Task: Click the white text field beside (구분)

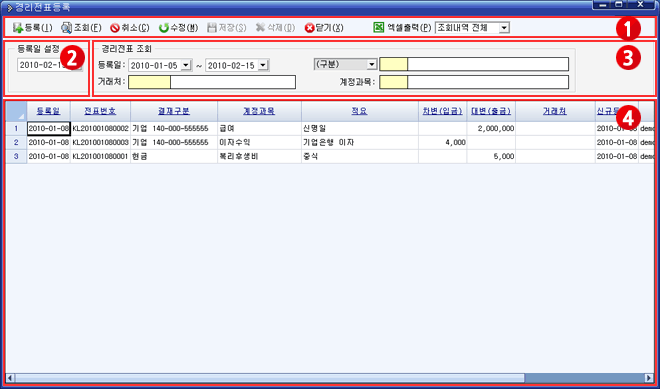Action: click(488, 64)
